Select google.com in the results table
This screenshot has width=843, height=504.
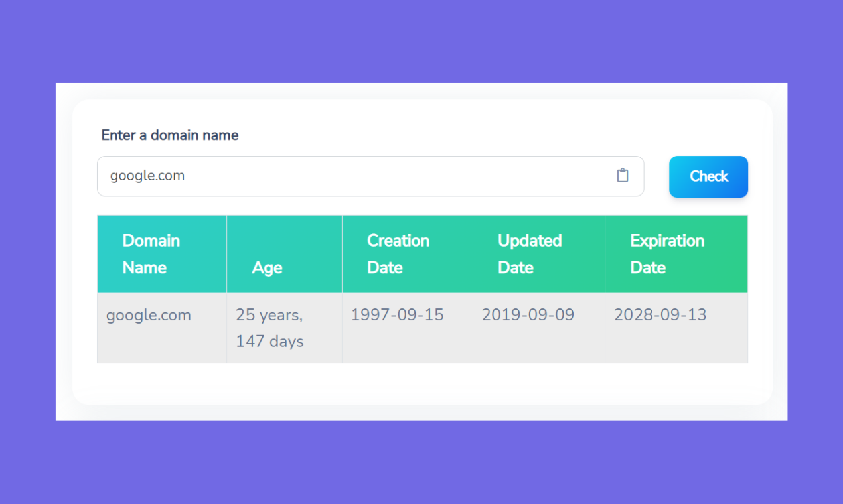click(x=148, y=315)
